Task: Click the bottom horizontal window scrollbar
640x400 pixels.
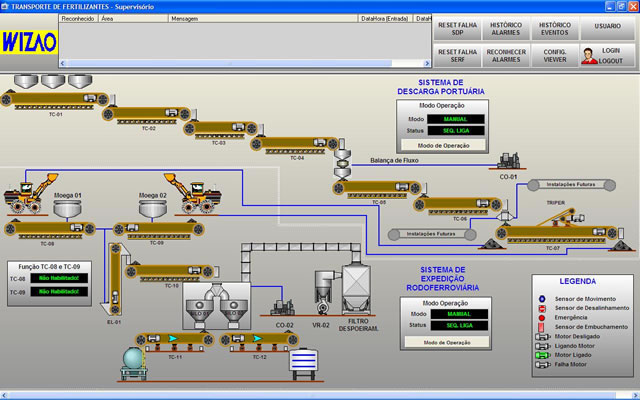Action: click(320, 396)
